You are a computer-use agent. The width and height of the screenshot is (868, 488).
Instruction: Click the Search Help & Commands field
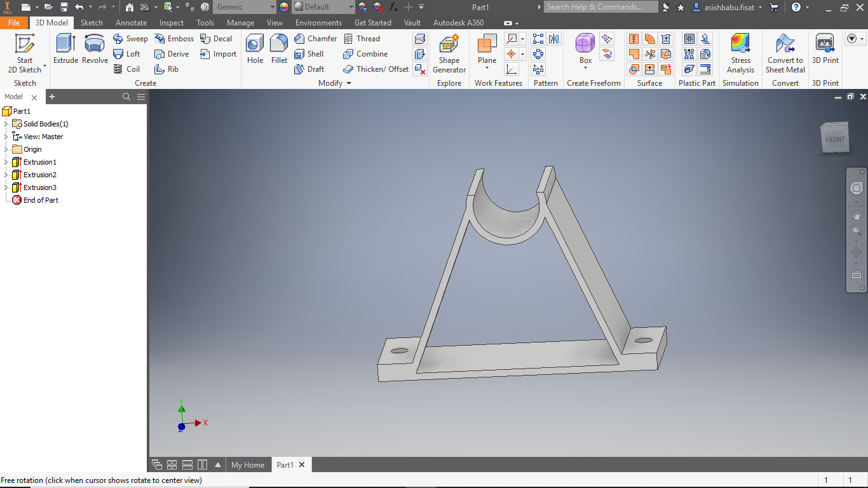600,7
